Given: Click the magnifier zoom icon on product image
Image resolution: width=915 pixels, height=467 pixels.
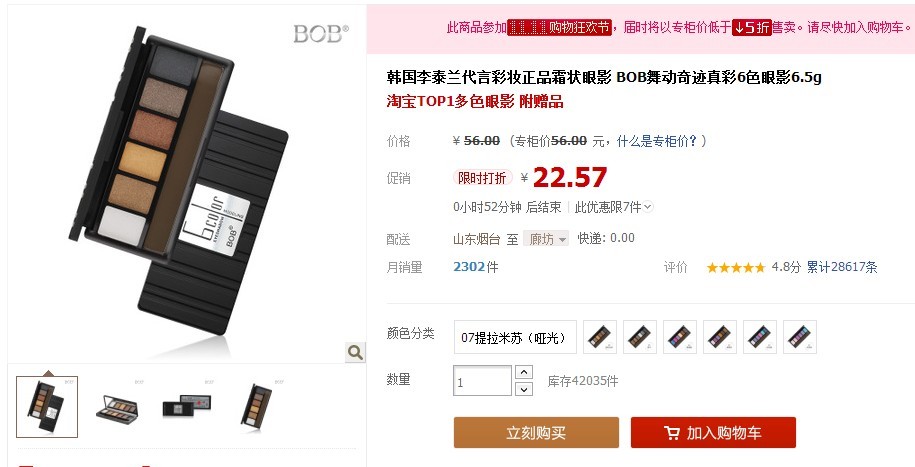Looking at the screenshot, I should tap(355, 352).
